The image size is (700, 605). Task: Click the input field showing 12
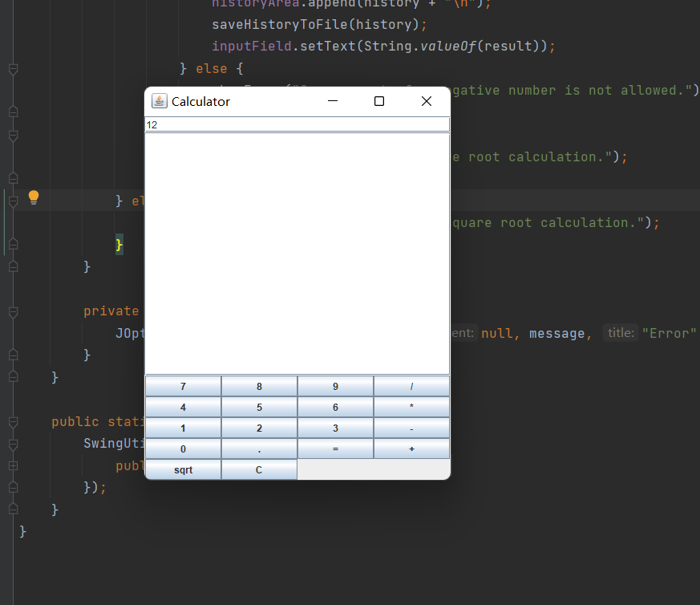[297, 124]
